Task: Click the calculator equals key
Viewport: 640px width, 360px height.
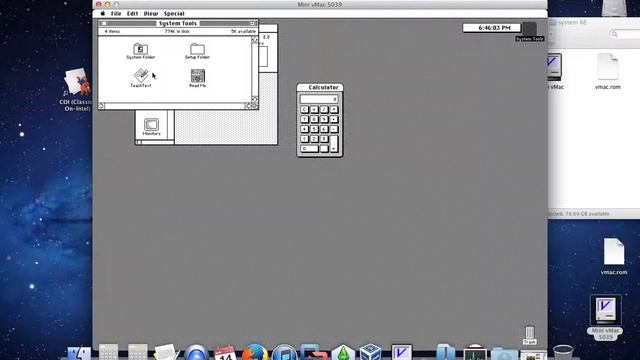Action: pos(314,109)
